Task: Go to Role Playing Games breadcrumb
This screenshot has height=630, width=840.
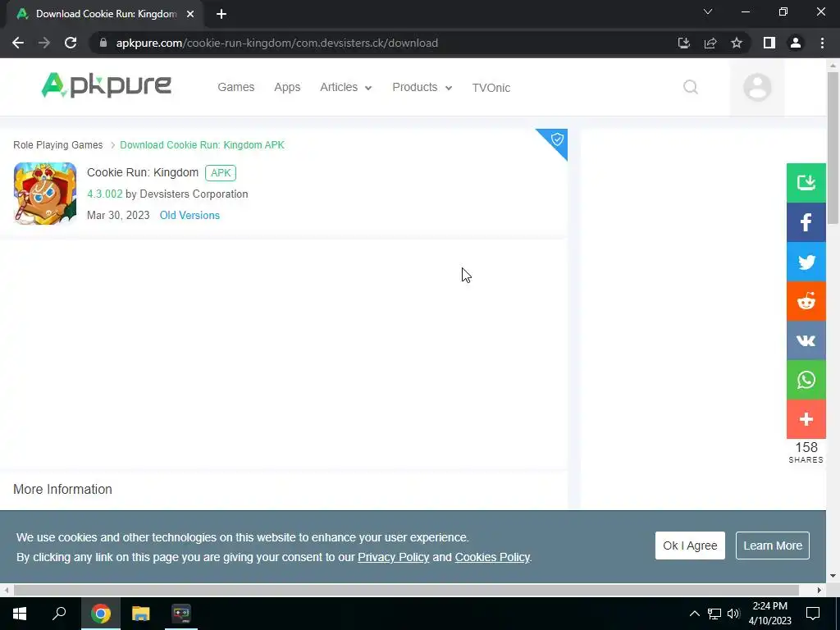Action: point(58,144)
